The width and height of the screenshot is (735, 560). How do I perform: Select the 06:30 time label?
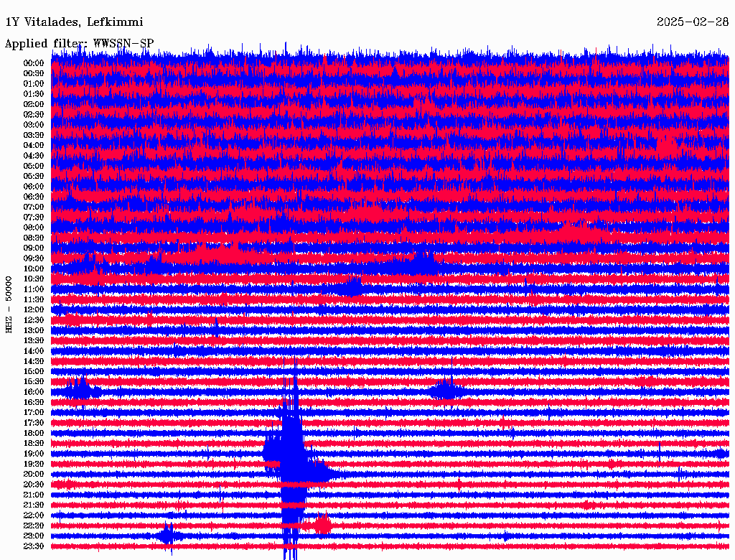[34, 197]
